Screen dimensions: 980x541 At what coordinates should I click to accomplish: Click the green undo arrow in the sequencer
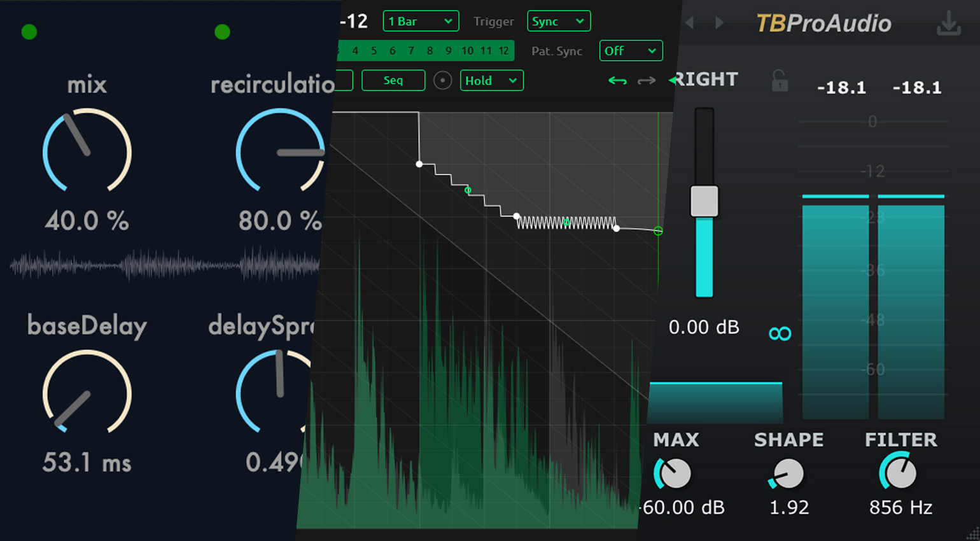click(617, 81)
